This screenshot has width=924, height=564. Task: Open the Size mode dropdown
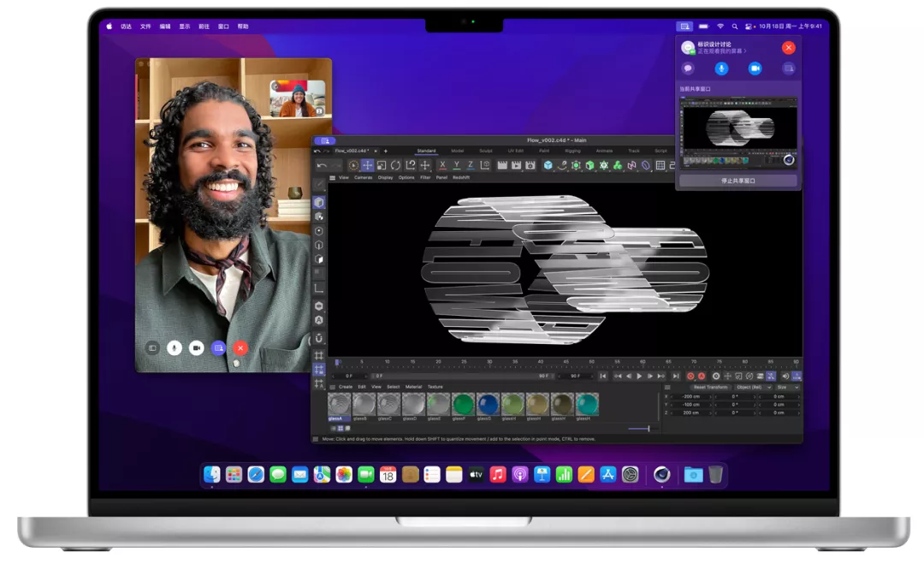click(787, 387)
